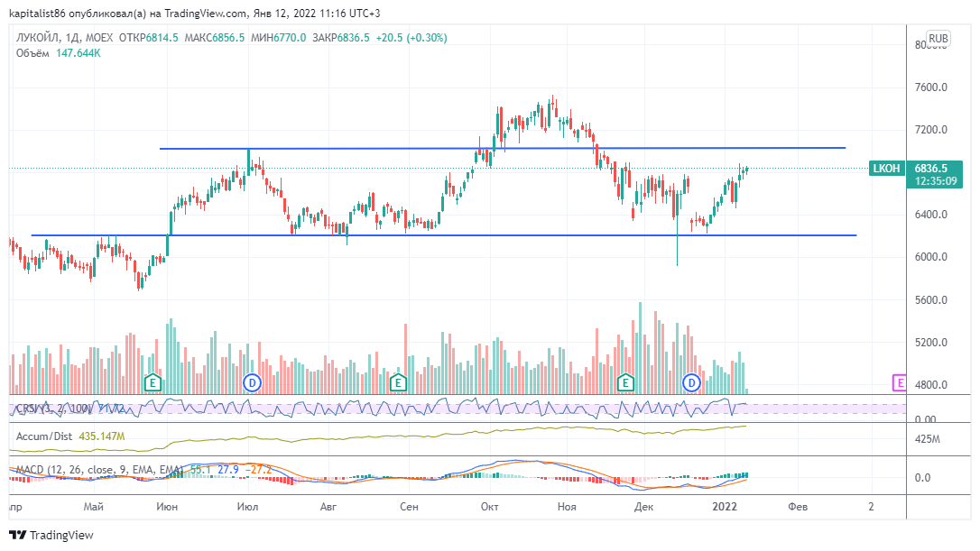Click the dividend D marker in December
The width and height of the screenshot is (980, 551).
pyautogui.click(x=691, y=382)
